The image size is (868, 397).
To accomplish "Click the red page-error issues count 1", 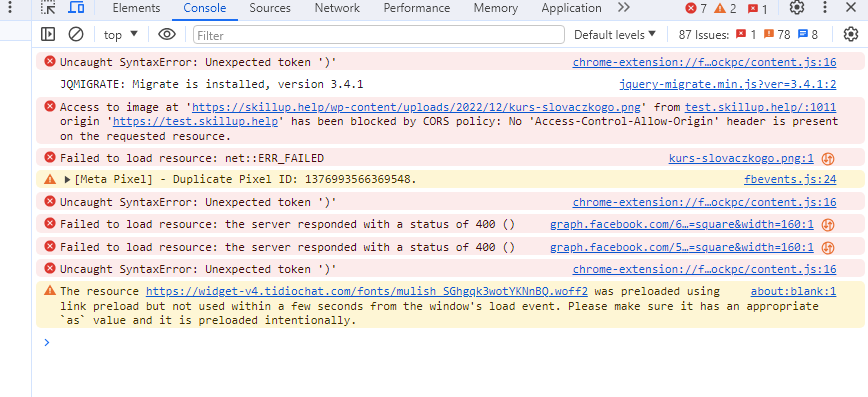I will click(746, 35).
